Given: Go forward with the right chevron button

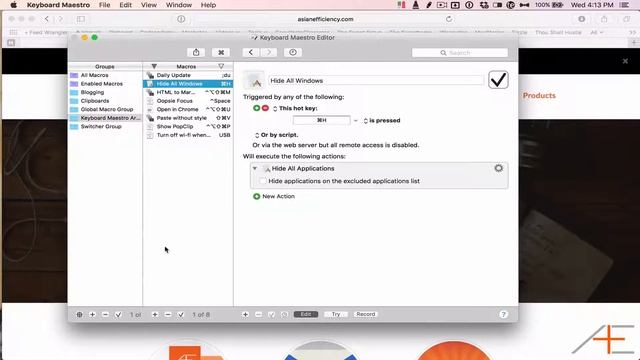Looking at the screenshot, I should tap(269, 53).
